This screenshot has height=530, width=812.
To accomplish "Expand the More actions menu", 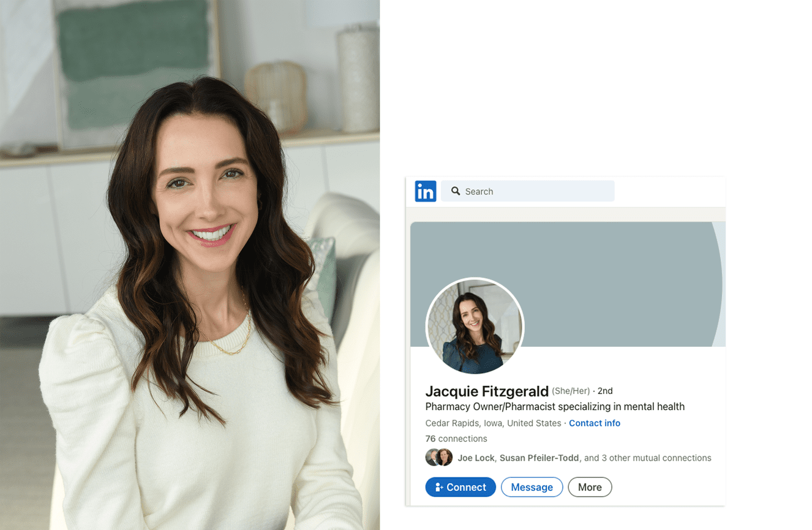I will point(590,487).
